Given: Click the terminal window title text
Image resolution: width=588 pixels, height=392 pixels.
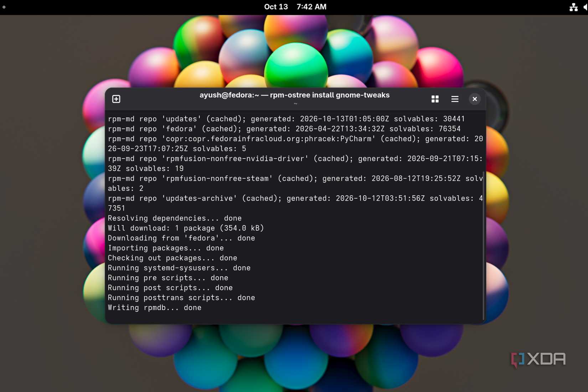Looking at the screenshot, I should coord(294,95).
